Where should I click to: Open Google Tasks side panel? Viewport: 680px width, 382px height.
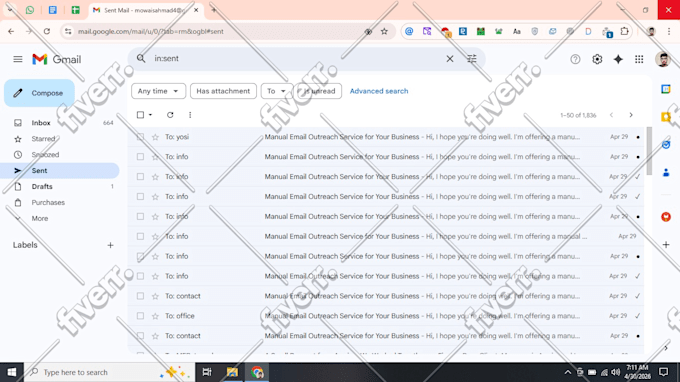click(666, 144)
